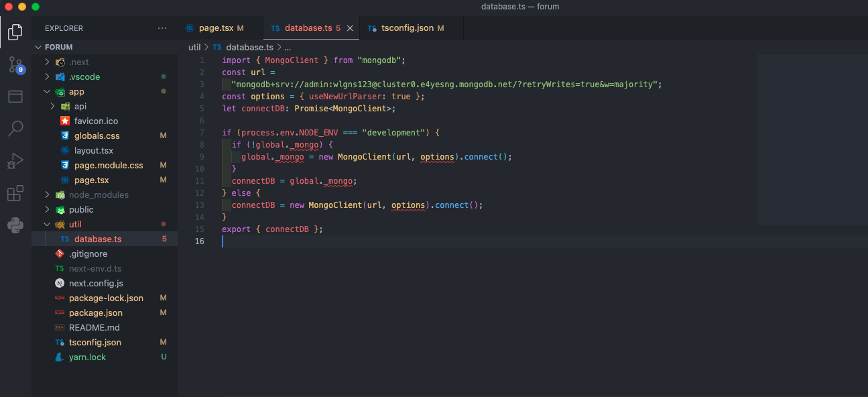Screen dimensions: 868x397
Task: Click the layout.tsx React file icon
Action: 65,150
